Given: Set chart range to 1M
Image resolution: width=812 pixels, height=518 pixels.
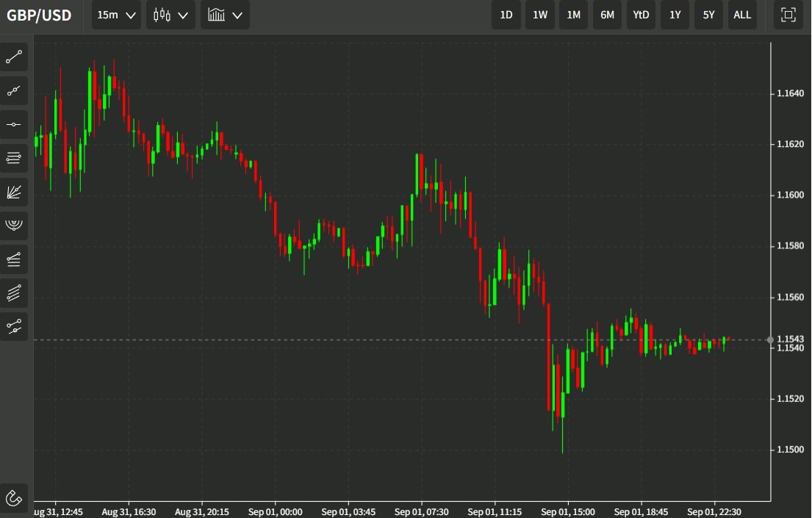Looking at the screenshot, I should [573, 15].
